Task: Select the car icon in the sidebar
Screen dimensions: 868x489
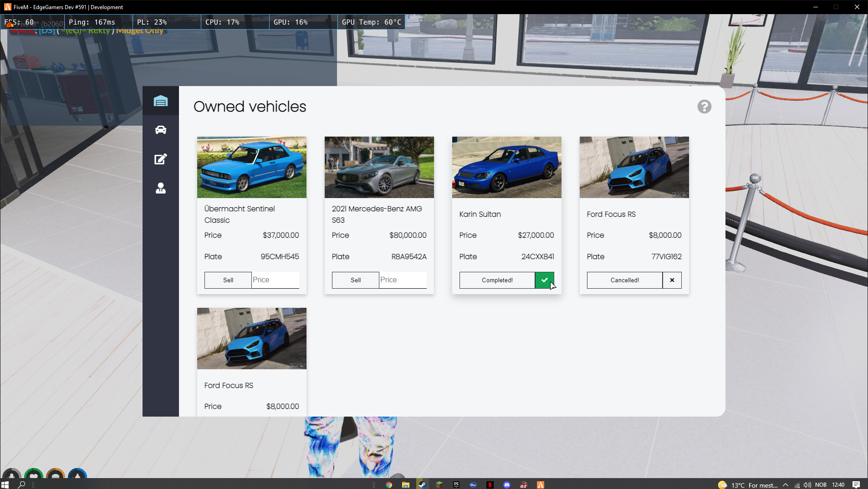Action: coord(160,130)
